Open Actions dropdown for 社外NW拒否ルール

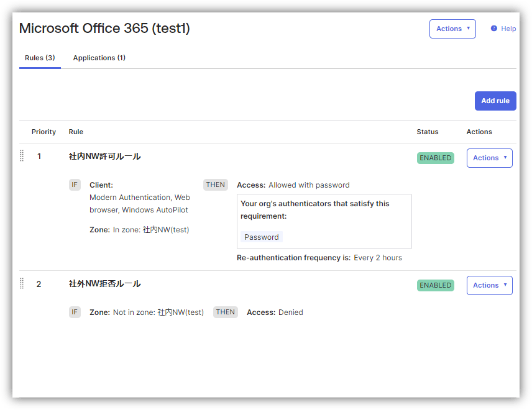click(x=490, y=285)
